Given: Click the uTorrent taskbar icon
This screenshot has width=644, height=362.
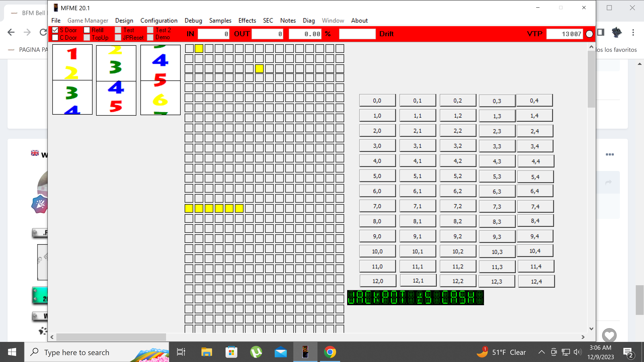Looking at the screenshot, I should click(256, 352).
